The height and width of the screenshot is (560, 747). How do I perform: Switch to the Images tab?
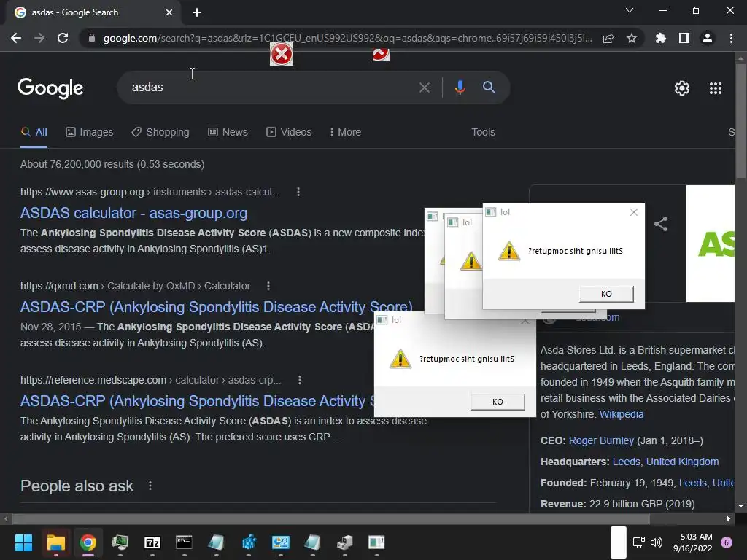90,133
